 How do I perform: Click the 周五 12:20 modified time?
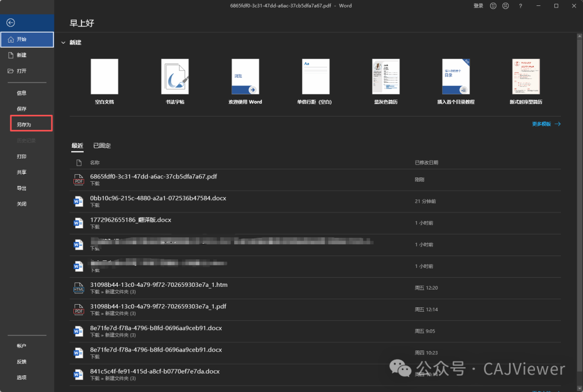click(x=426, y=288)
